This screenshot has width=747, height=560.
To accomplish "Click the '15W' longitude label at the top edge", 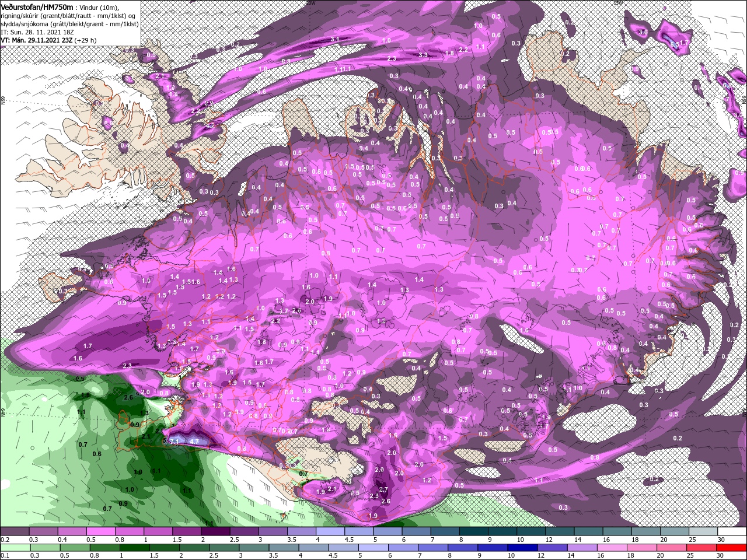I will 619,3.
